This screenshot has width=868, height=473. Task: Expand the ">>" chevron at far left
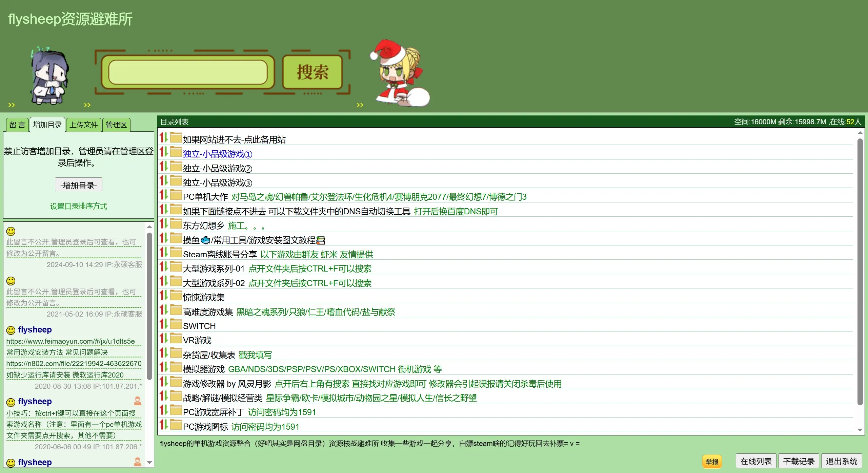point(11,105)
